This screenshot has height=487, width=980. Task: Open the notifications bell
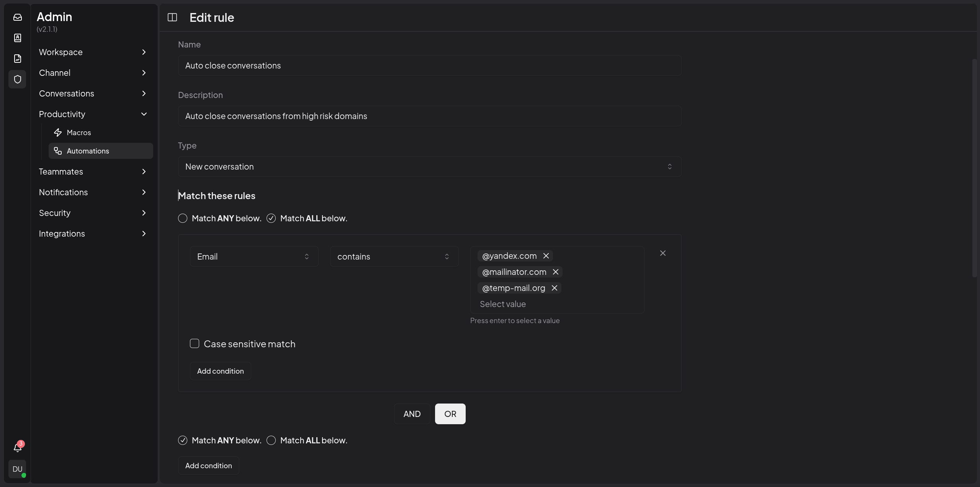tap(18, 447)
